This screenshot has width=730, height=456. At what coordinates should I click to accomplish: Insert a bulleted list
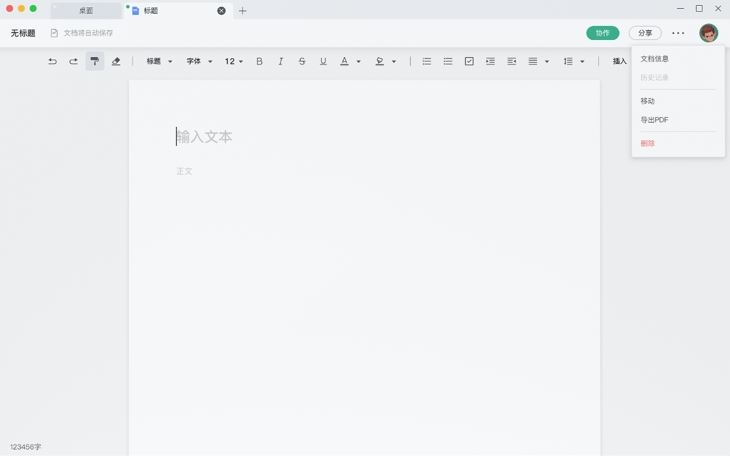(x=448, y=61)
